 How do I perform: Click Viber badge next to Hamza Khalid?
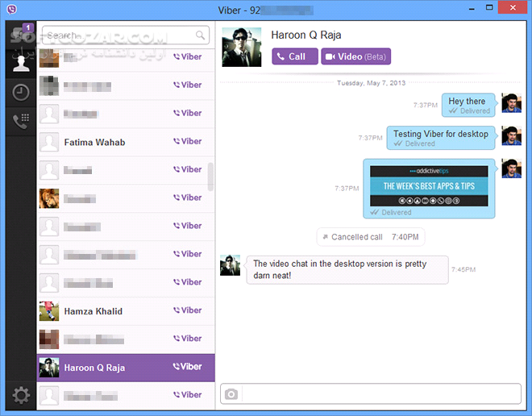(188, 310)
